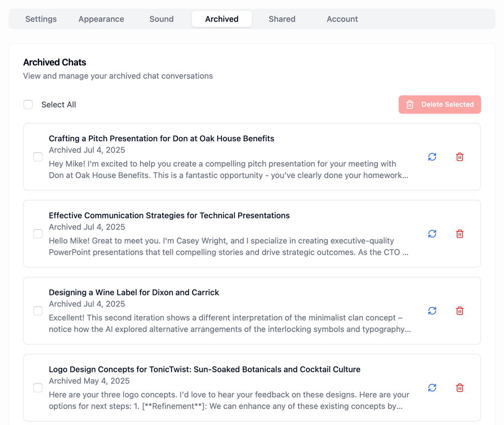The width and height of the screenshot is (504, 425).
Task: Open the Appearance tab
Action: point(101,19)
